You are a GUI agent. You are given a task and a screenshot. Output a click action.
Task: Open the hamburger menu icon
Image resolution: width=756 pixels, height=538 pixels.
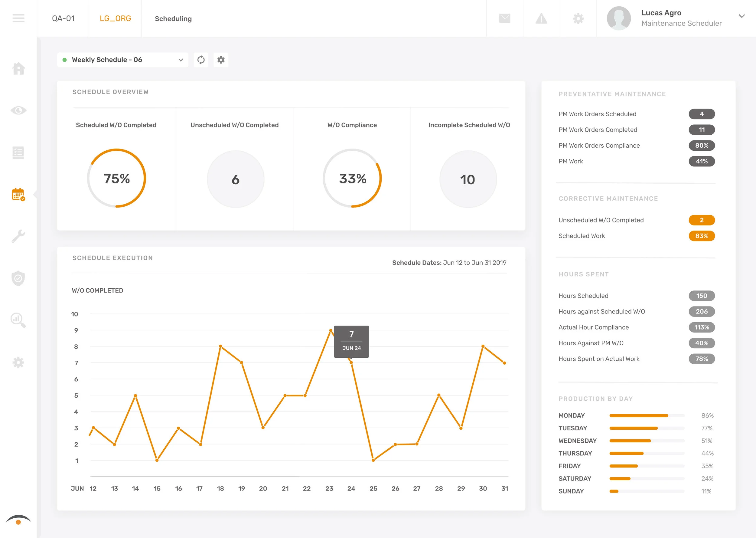[x=18, y=18]
